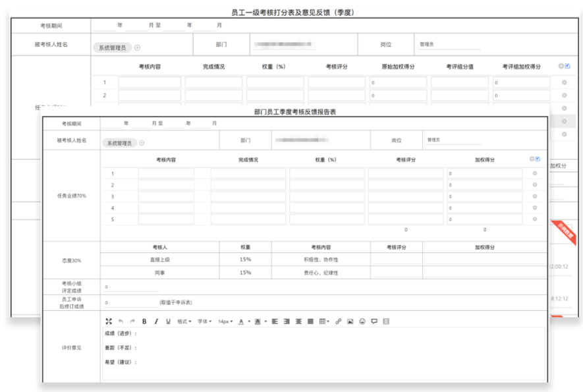Delete row 1 in the back form table
Viewport: 583px width, 392px height.
[x=564, y=82]
